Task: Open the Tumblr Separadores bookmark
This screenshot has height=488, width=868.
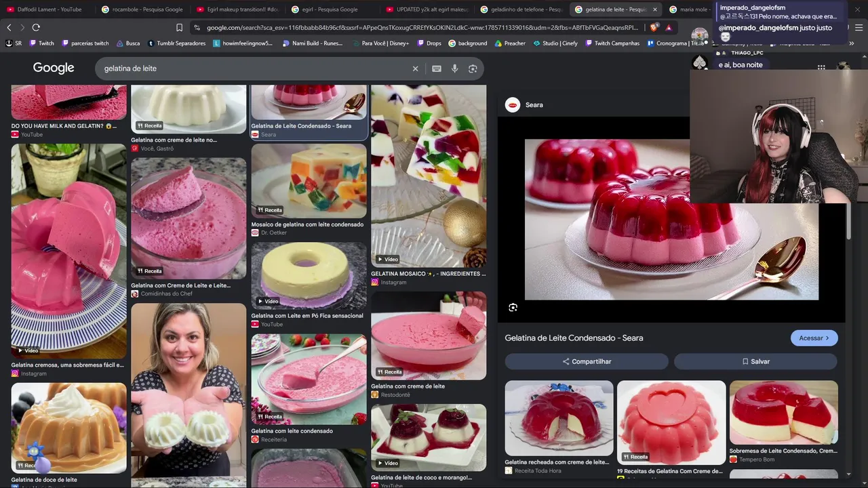Action: (176, 43)
